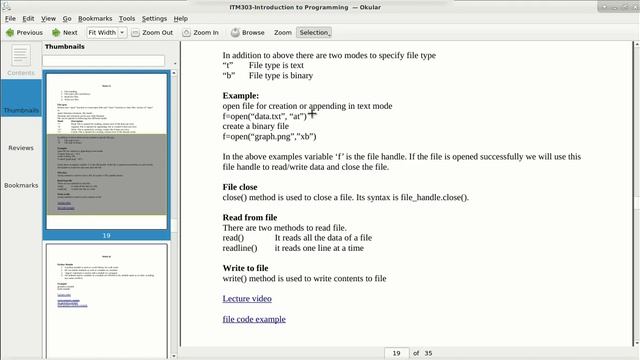Open the Contents sidebar panel
640x360 pixels.
pos(21,60)
